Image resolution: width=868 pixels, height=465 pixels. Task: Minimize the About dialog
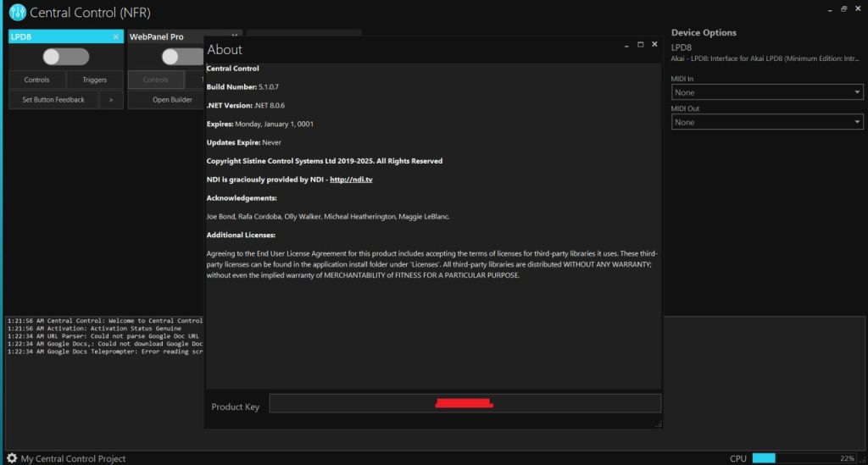(626, 45)
